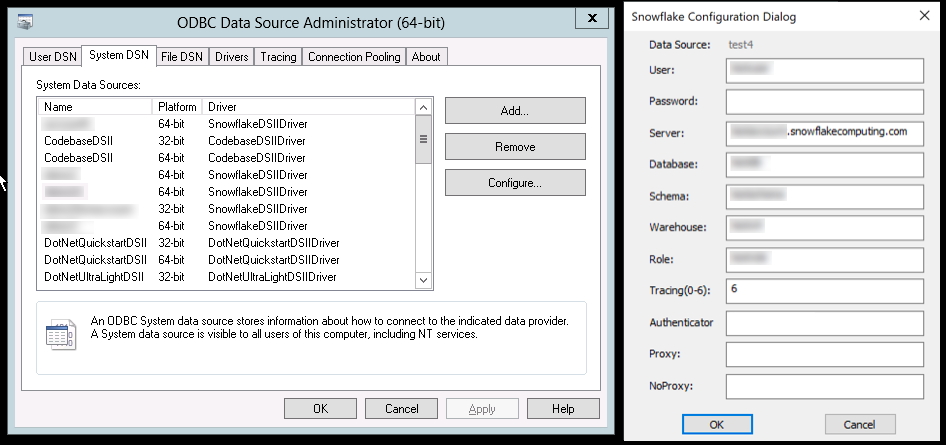Click the Driver column header

click(309, 107)
